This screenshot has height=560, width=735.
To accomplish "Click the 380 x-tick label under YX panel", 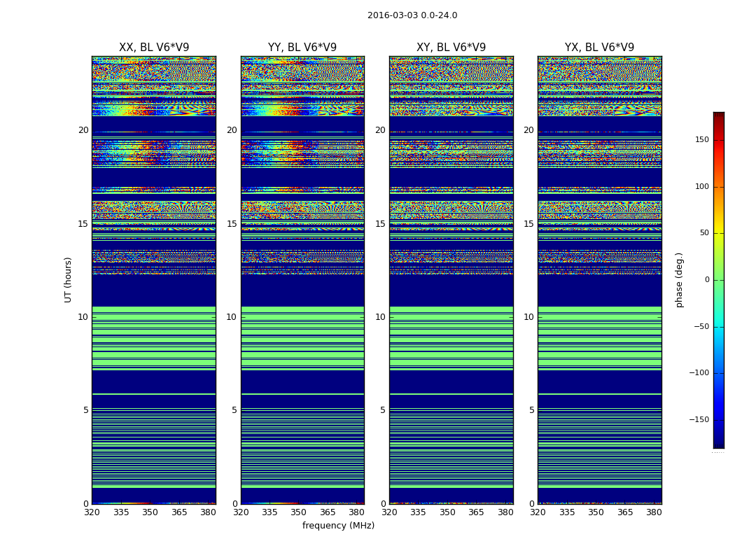I will click(x=654, y=512).
